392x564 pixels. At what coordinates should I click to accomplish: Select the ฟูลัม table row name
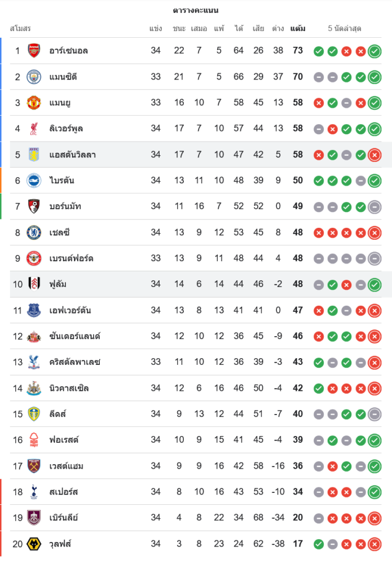tap(58, 284)
